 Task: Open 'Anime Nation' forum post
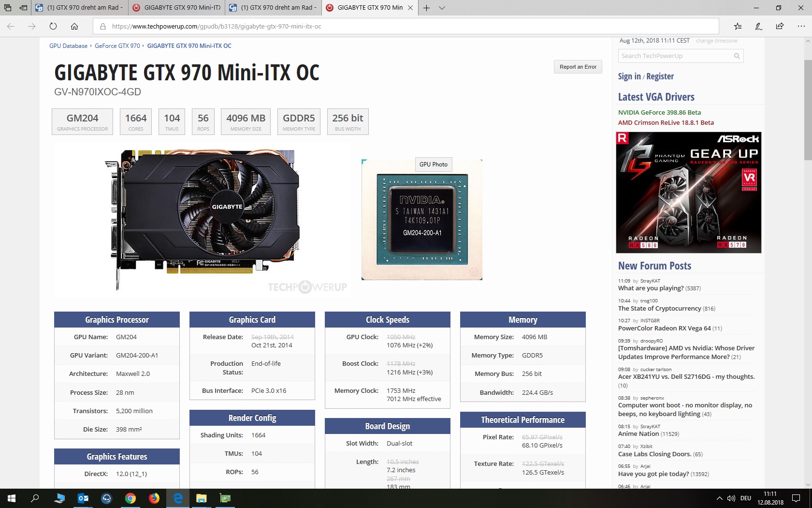pyautogui.click(x=638, y=434)
